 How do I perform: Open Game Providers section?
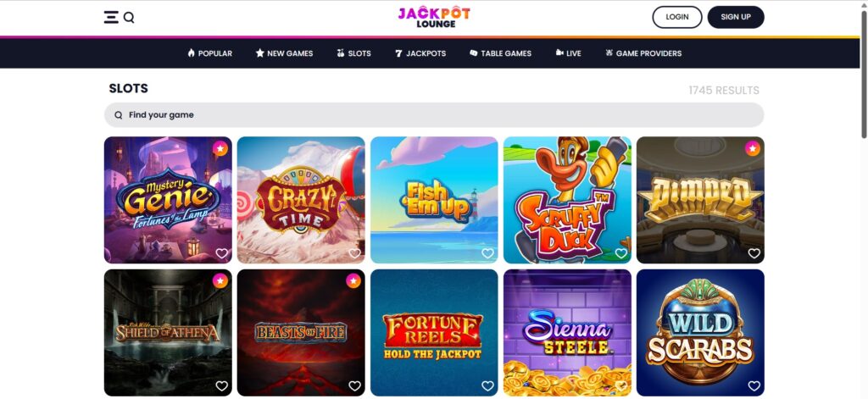pos(643,53)
